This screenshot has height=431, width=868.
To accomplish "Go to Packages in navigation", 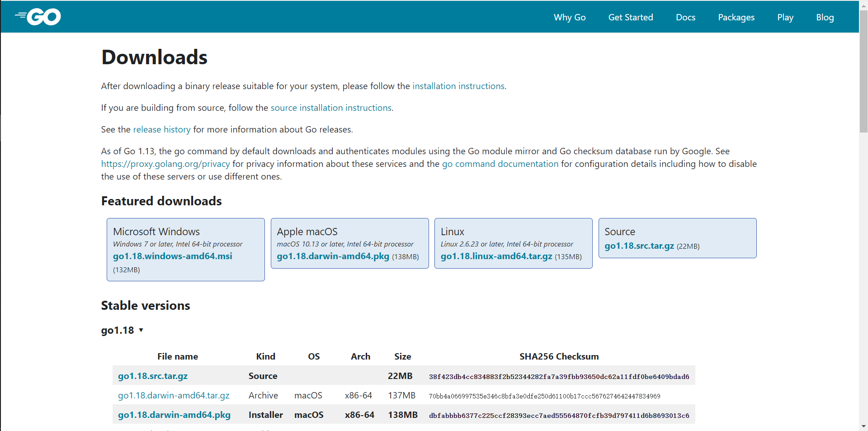I will click(x=736, y=17).
